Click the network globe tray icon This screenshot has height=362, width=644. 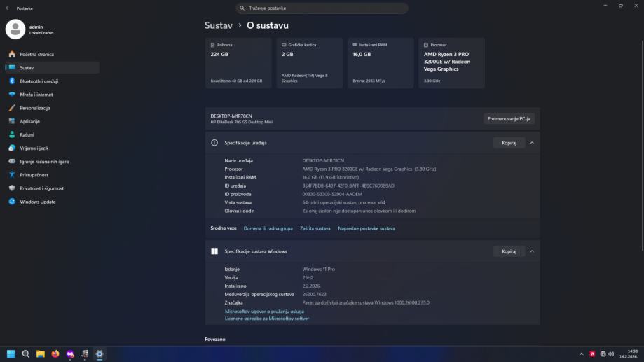click(603, 354)
